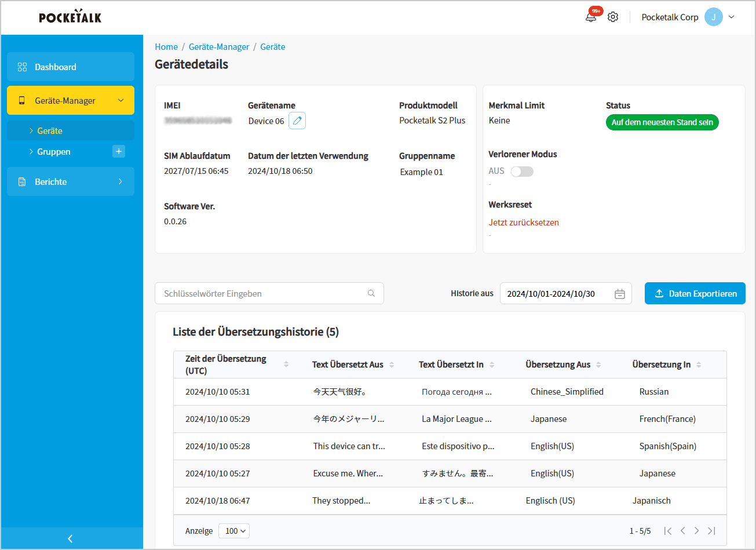Collapse the sidebar with the arrow

tap(70, 538)
